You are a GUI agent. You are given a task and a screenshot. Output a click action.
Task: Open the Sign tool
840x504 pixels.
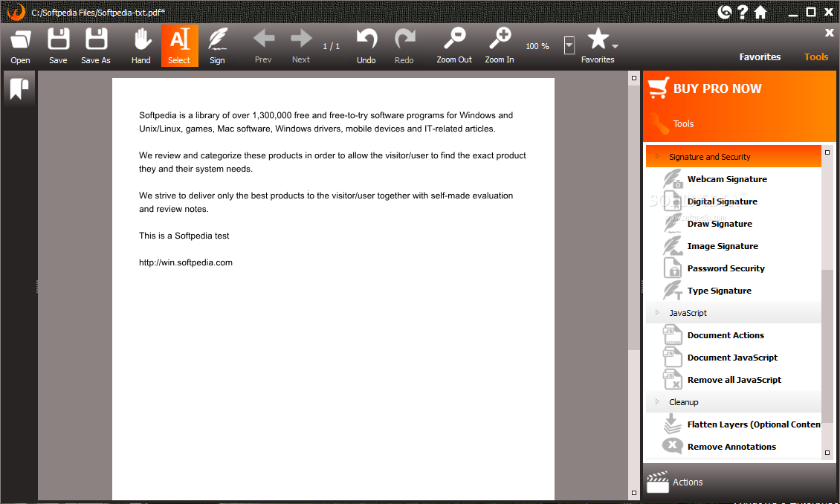coord(218,45)
